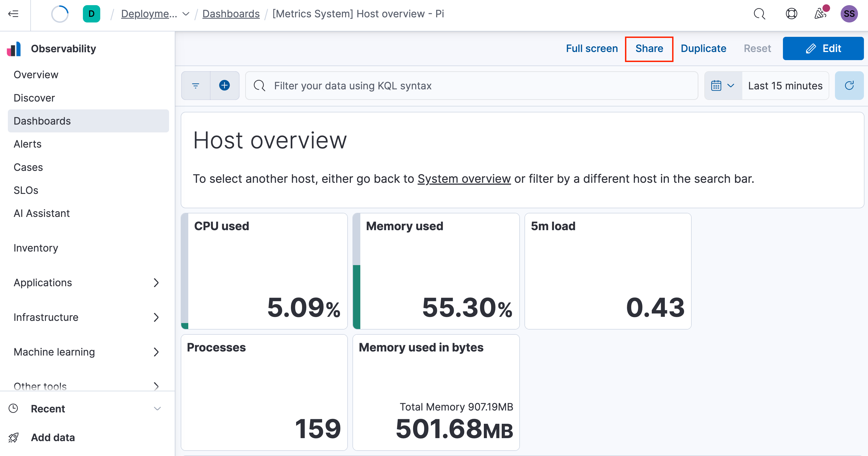Expand the Infrastructure nav section
Image resolution: width=868 pixels, height=456 pixels.
[x=156, y=317]
